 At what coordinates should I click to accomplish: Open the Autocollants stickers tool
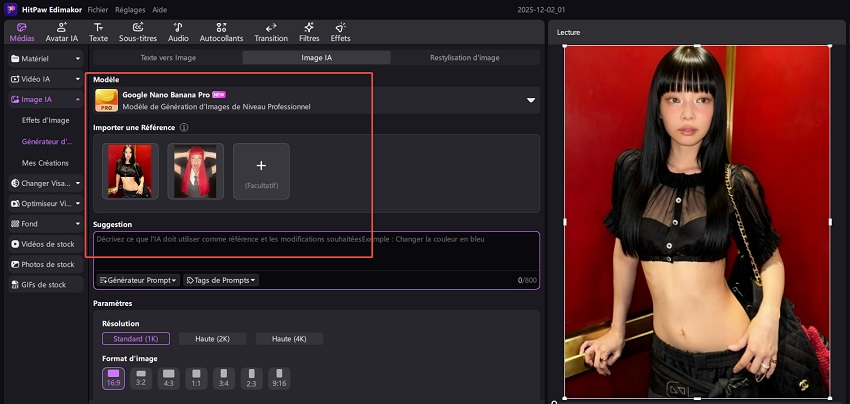(221, 32)
